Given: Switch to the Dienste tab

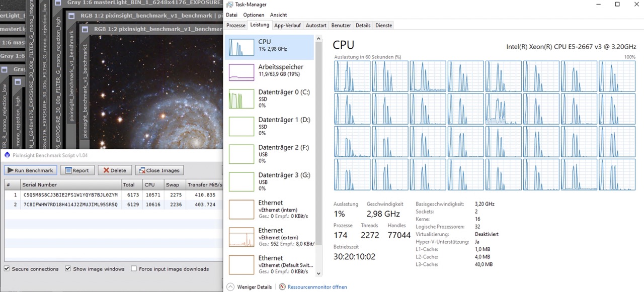Looking at the screenshot, I should point(383,25).
